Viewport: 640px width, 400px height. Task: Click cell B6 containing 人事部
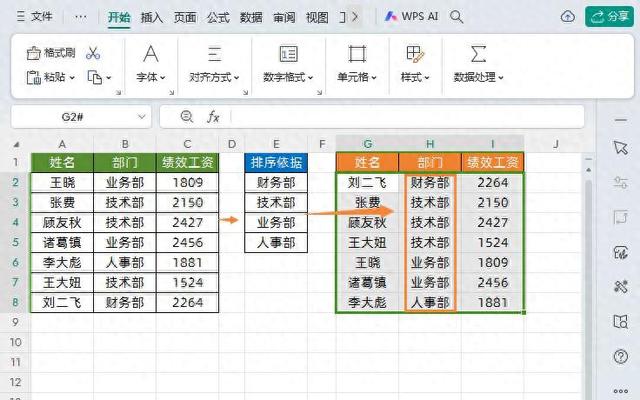[125, 262]
